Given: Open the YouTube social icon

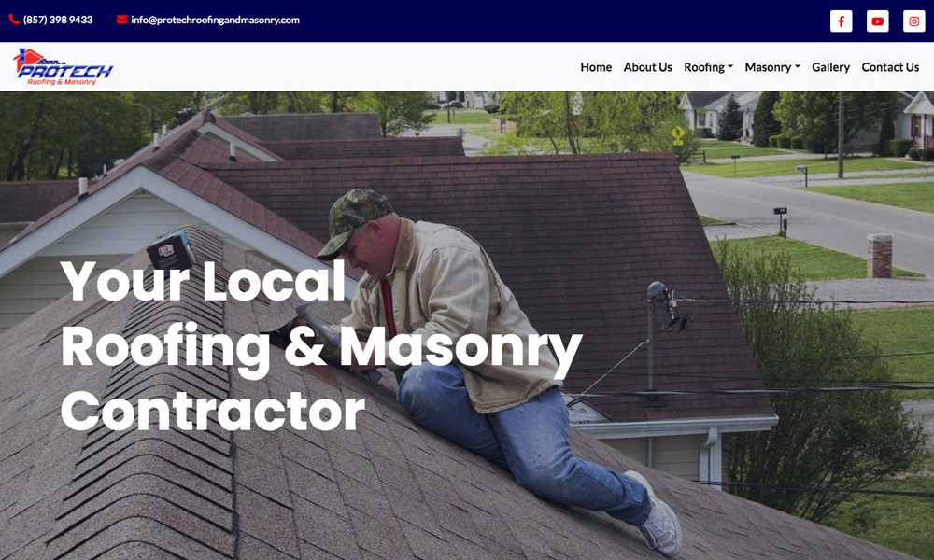Looking at the screenshot, I should pos(877,21).
